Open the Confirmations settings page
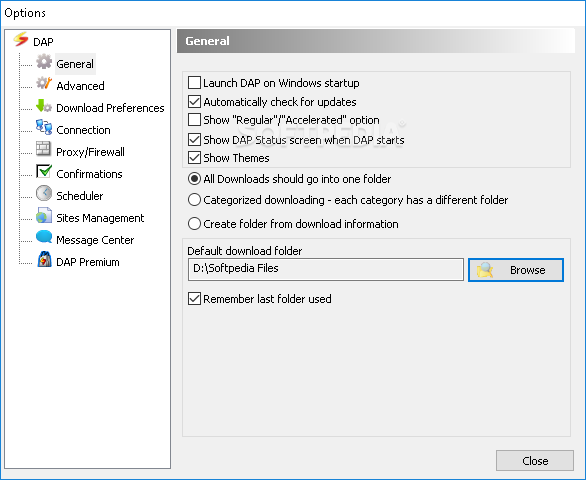586x480 pixels. (89, 174)
